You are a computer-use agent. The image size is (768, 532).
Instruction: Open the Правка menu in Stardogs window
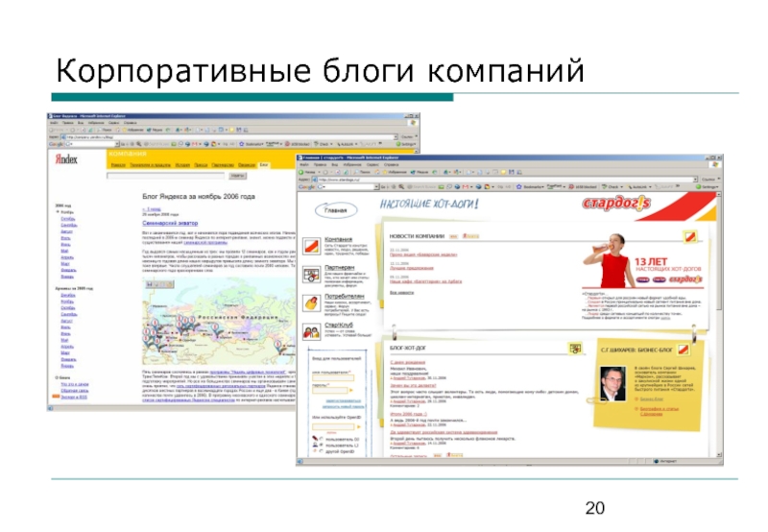321,165
